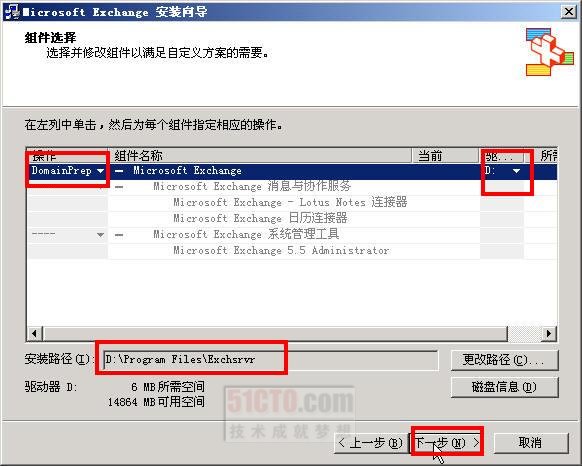Click the 下一步 (N) next button
This screenshot has height=466, width=582.
pos(447,443)
